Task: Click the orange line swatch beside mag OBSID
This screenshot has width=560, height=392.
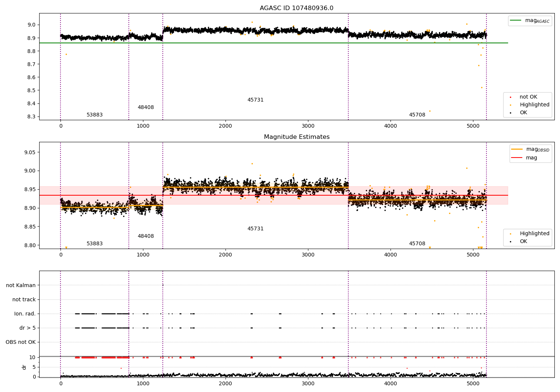Action: click(x=517, y=149)
